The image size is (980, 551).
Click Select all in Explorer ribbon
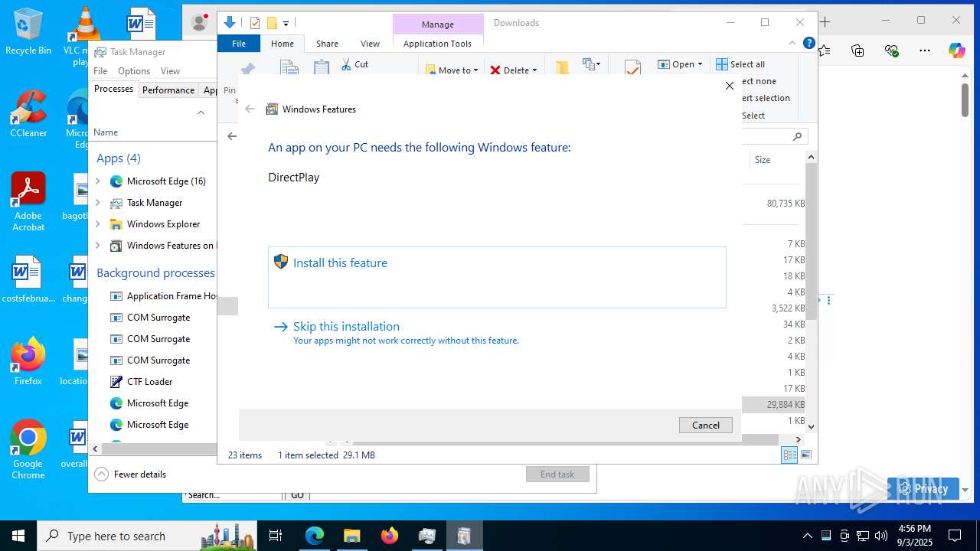(x=740, y=64)
